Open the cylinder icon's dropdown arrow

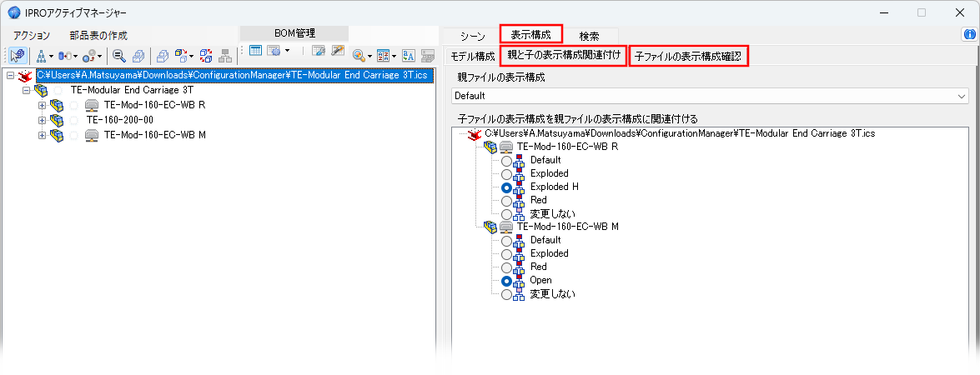coord(75,56)
